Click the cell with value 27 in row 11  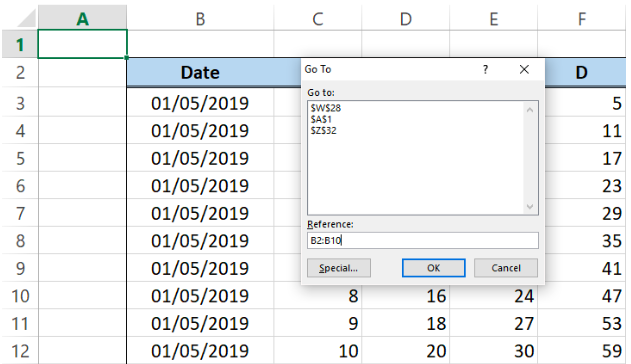click(494, 323)
